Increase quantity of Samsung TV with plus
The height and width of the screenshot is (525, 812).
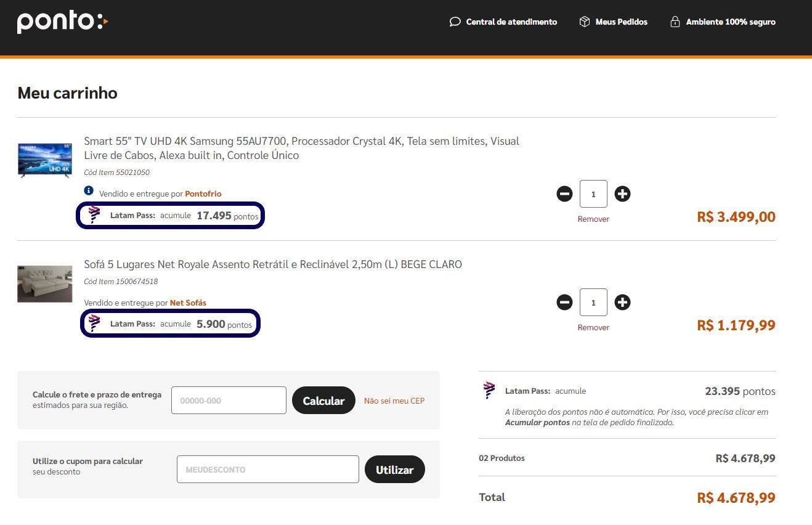click(622, 194)
